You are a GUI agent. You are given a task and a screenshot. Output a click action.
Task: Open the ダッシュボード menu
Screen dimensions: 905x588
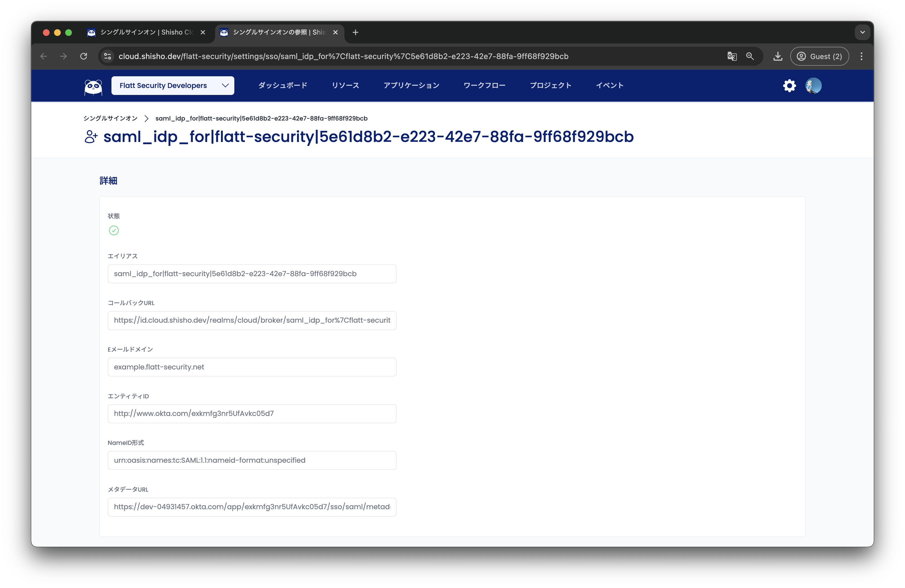click(x=283, y=86)
